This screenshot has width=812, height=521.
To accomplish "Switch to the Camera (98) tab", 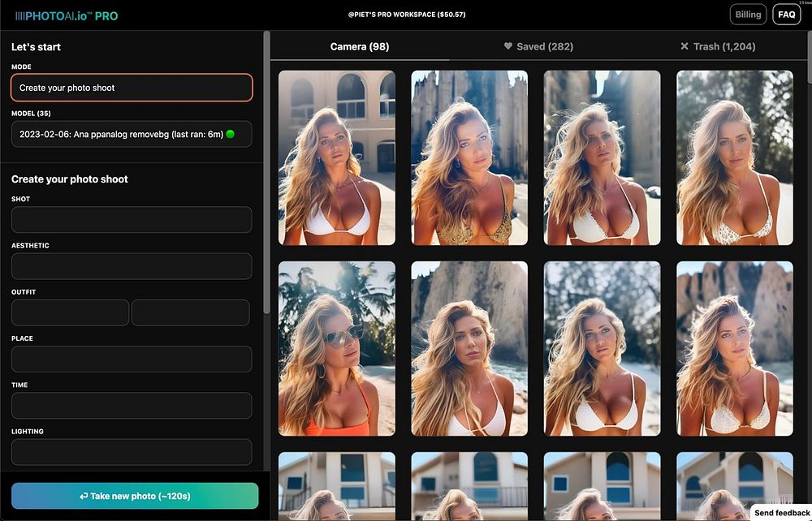I will tap(360, 46).
